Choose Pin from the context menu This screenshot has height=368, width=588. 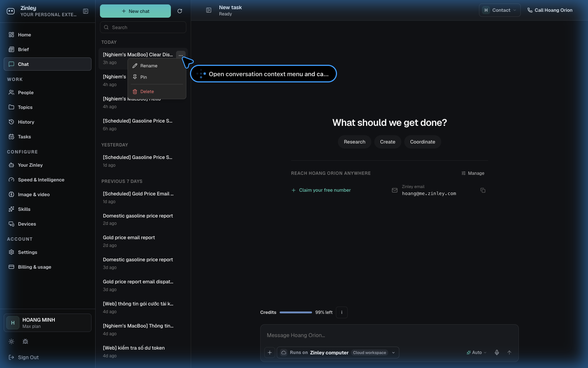(x=157, y=77)
